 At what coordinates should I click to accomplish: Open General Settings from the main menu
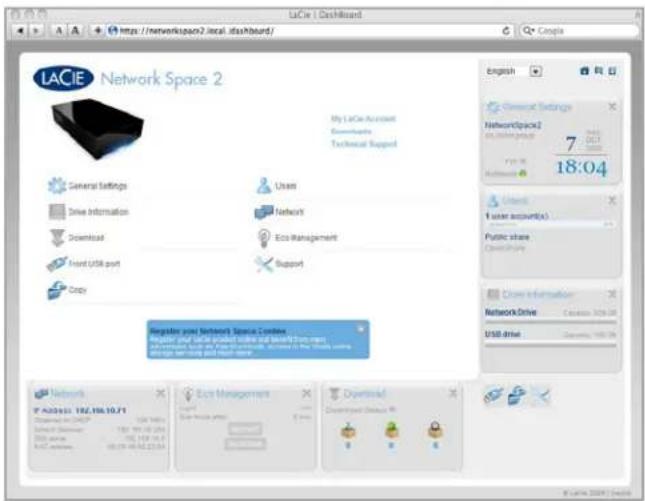point(87,186)
